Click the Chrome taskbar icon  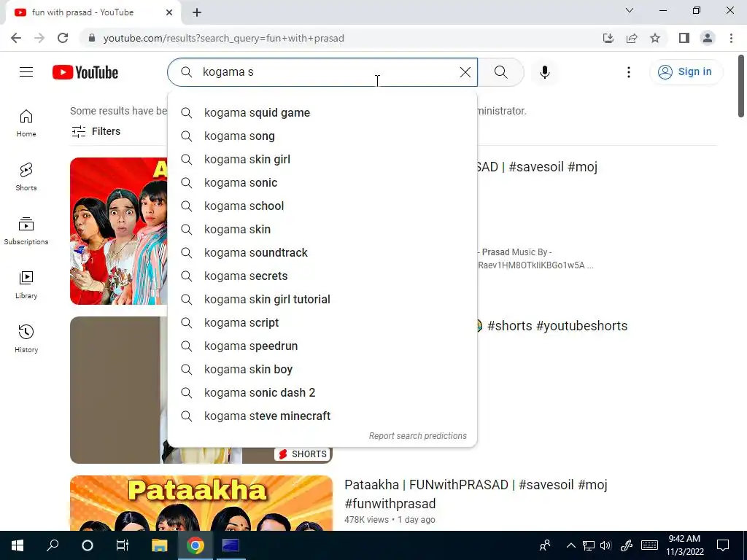click(195, 545)
